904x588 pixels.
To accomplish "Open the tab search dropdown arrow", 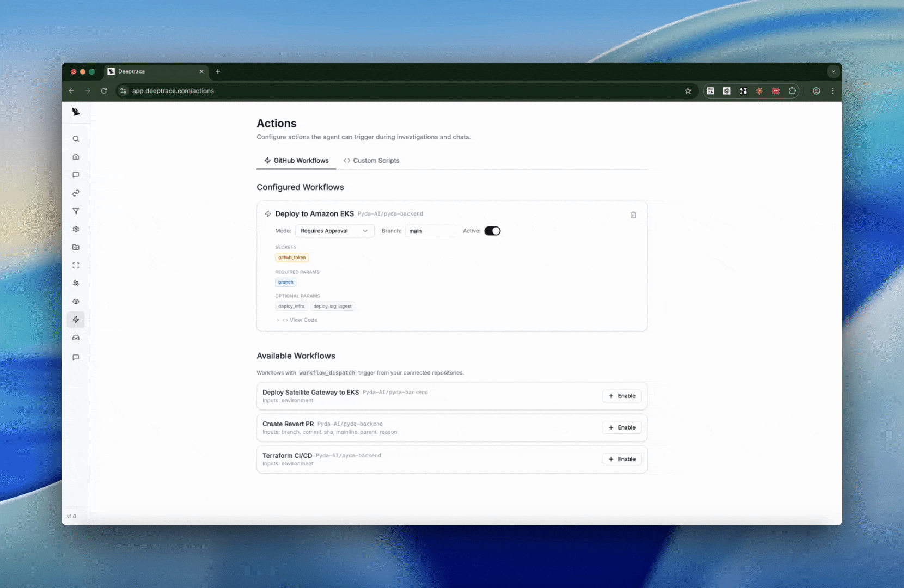I will [833, 71].
